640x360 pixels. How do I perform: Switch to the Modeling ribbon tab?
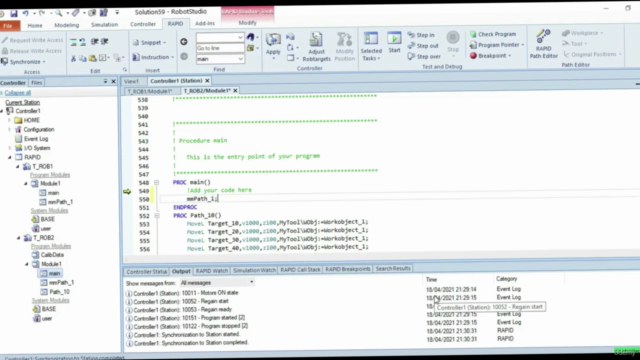[x=67, y=25]
